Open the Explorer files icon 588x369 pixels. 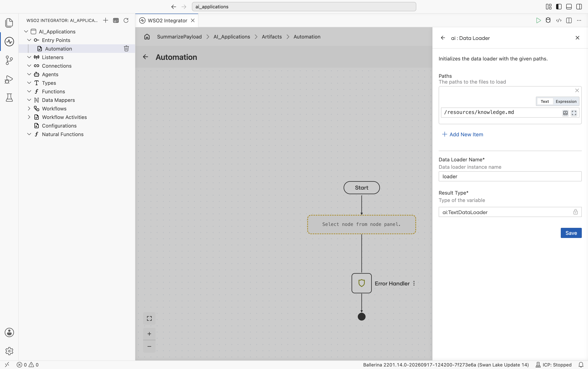pyautogui.click(x=9, y=23)
